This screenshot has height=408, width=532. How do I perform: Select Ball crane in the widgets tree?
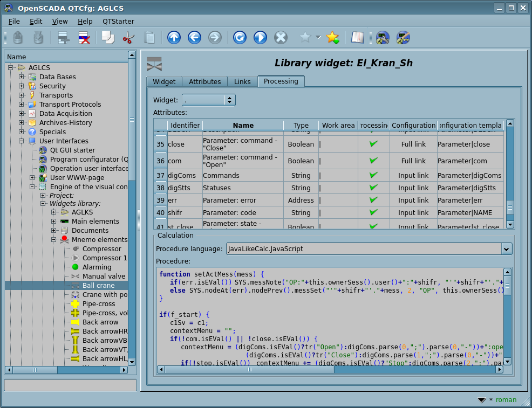[x=98, y=286]
